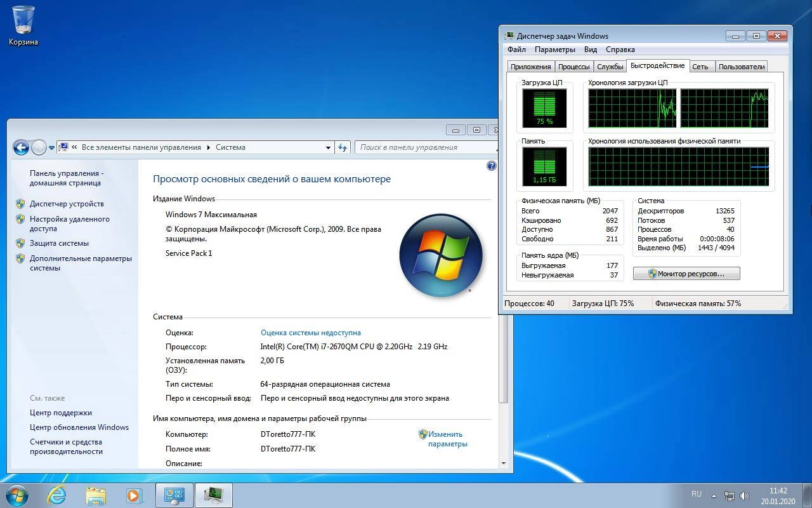Switch to the Службы tab

610,67
